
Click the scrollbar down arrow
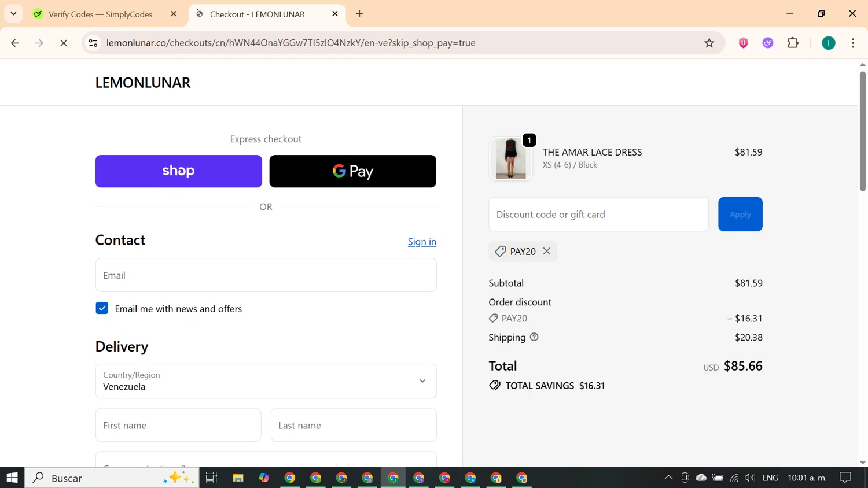[x=862, y=462]
